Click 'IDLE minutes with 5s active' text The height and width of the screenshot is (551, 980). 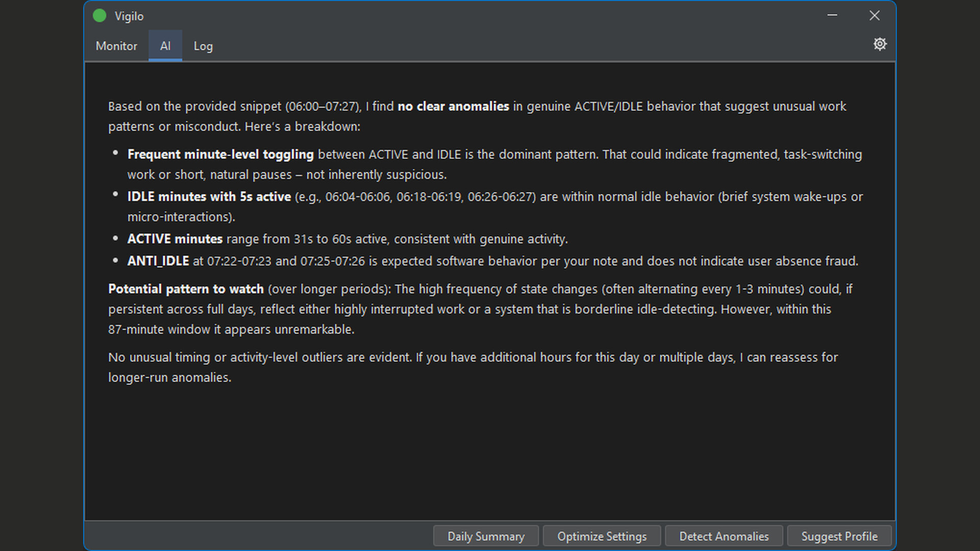click(x=209, y=197)
